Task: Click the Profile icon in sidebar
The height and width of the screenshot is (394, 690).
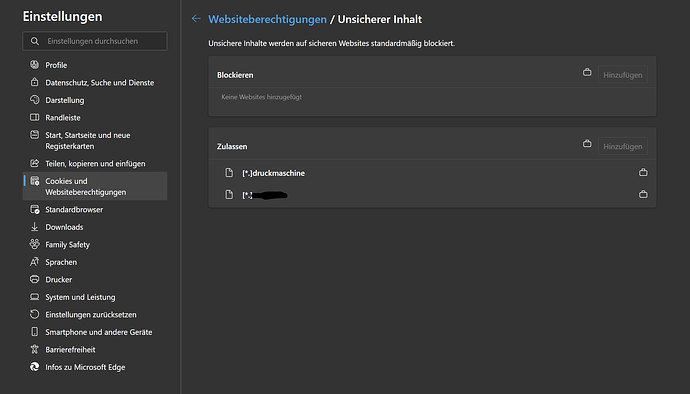Action: 34,65
